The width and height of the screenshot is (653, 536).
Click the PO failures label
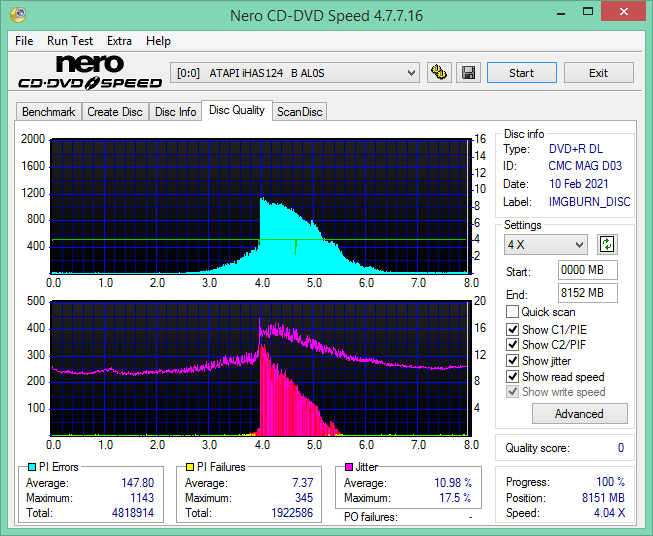[x=371, y=517]
